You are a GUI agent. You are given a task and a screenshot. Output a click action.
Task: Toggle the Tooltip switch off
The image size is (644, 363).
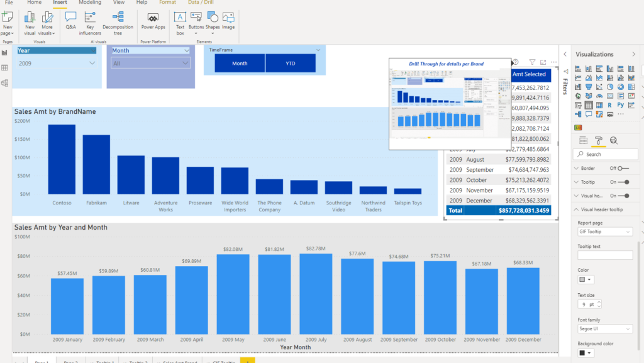pyautogui.click(x=624, y=182)
